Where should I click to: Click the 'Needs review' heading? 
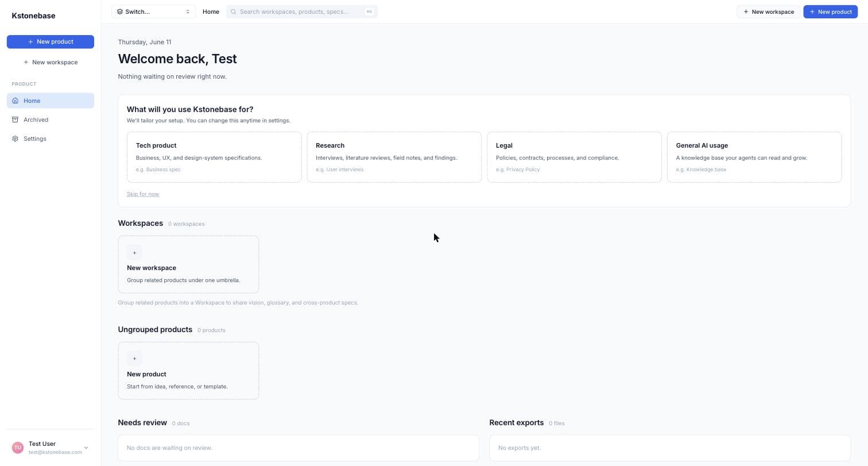click(142, 422)
